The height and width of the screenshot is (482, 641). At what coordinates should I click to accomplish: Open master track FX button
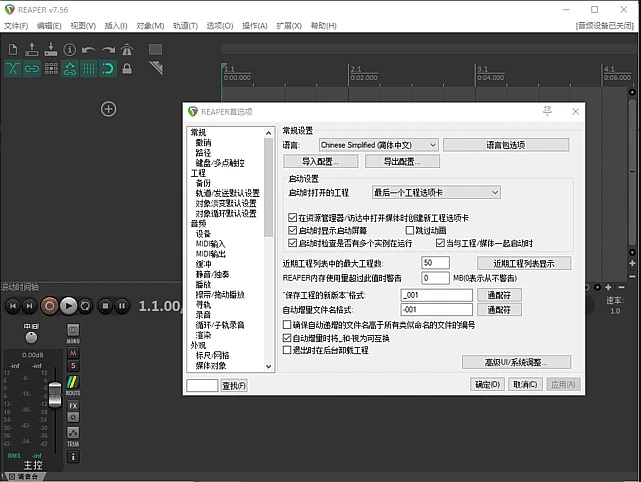click(x=73, y=406)
